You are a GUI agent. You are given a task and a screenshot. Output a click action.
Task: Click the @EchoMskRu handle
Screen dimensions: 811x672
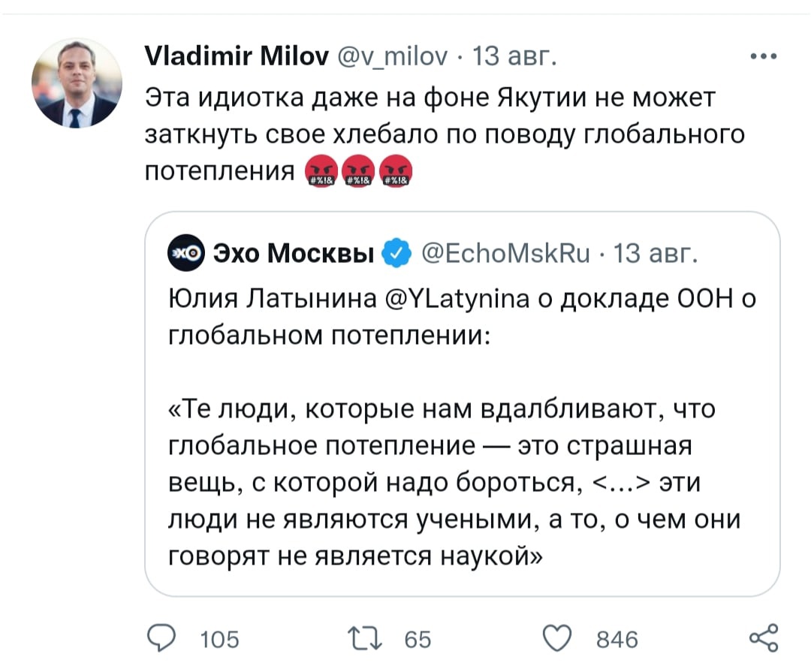tap(500, 255)
